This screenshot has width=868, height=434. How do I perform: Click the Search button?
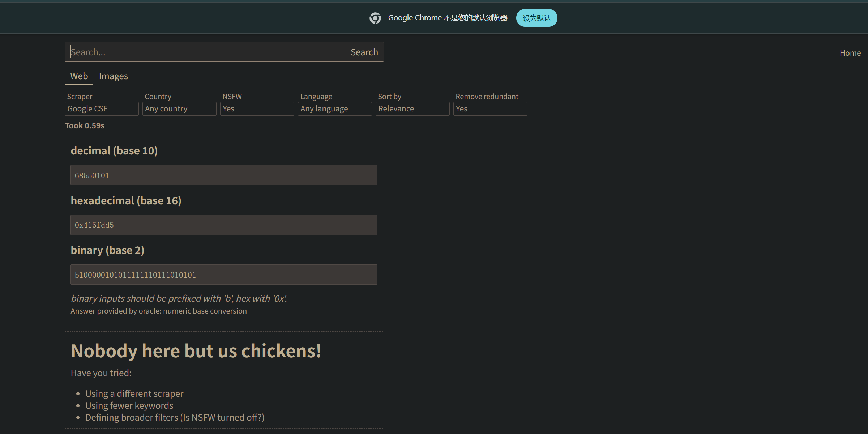(x=364, y=52)
